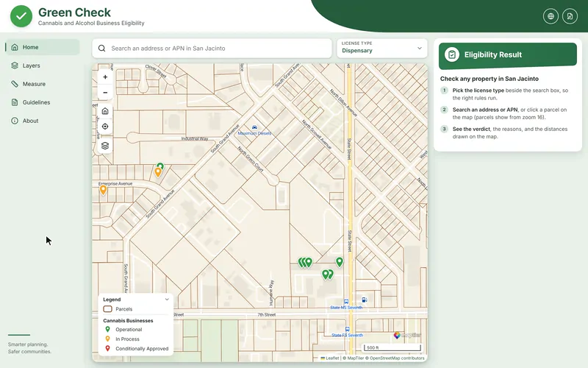Select orange marker beside Enterprise Avenue label
The image size is (588, 368).
tap(103, 190)
